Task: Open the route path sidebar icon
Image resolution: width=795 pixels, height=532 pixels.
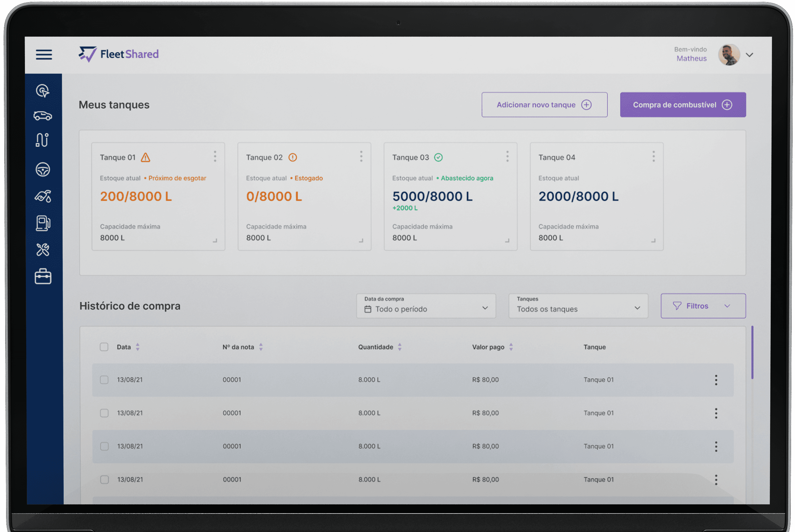Action: tap(43, 140)
